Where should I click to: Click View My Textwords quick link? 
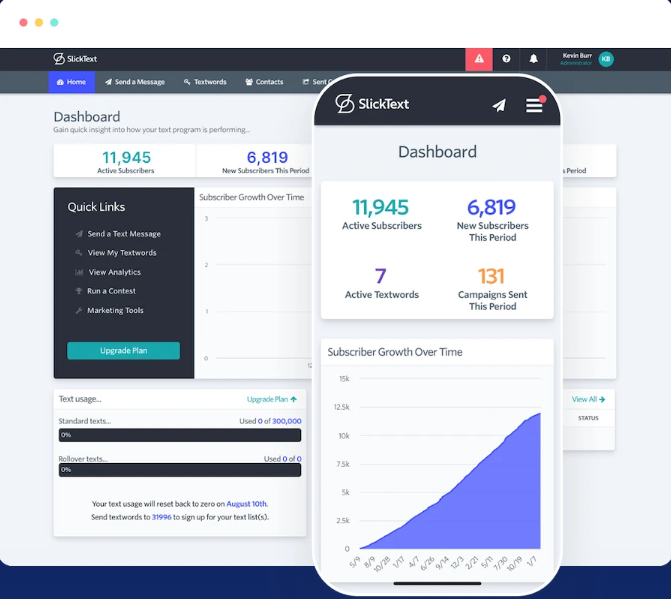[x=122, y=252]
